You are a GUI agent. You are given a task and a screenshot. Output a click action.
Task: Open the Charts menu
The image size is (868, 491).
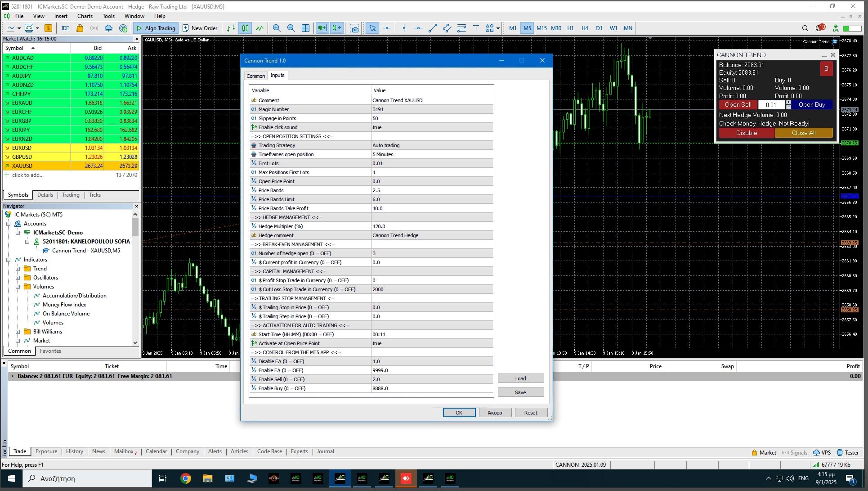pos(85,16)
